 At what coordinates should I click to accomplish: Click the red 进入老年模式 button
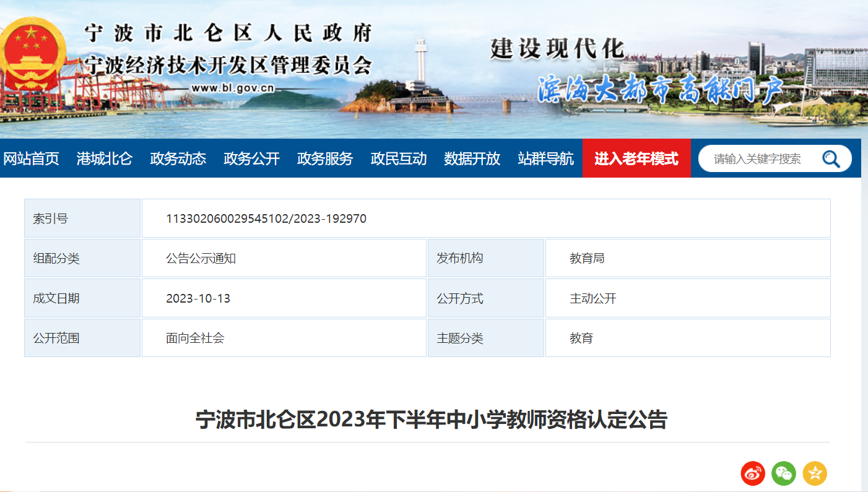pos(636,158)
